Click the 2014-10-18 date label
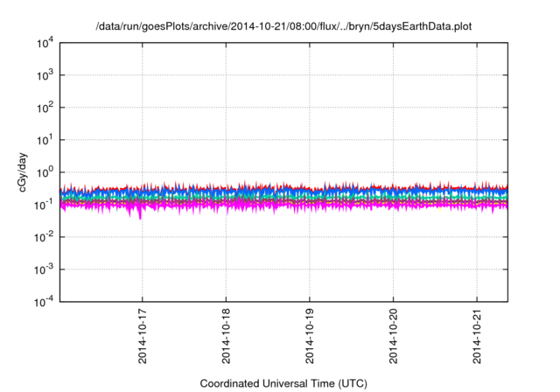Viewport: 560px width, 392px height. click(226, 336)
